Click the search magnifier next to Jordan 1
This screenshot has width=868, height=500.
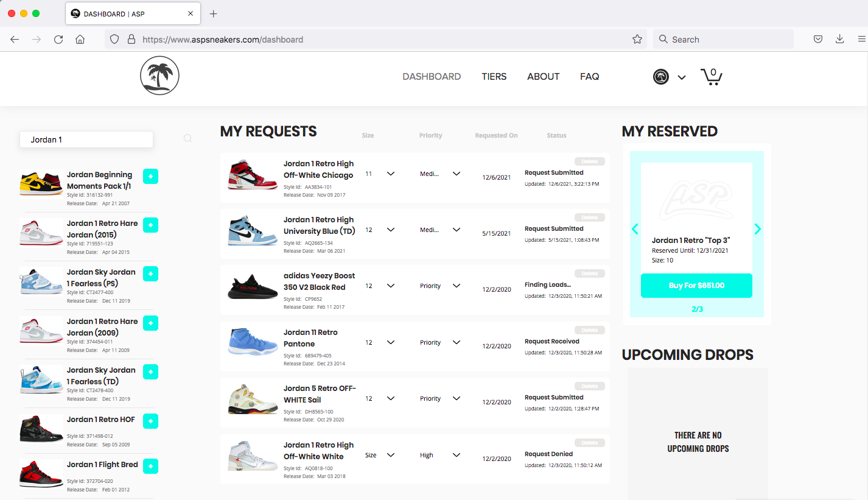[x=187, y=139]
